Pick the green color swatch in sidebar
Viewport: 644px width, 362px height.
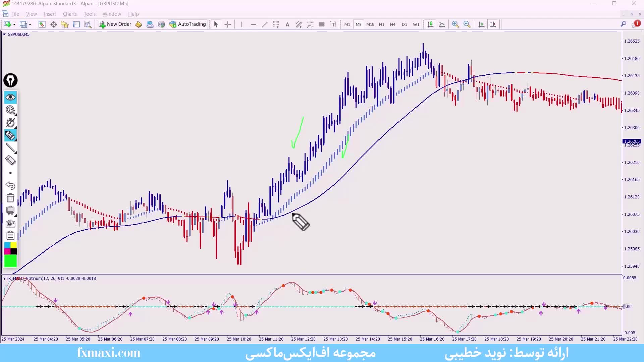(x=10, y=261)
